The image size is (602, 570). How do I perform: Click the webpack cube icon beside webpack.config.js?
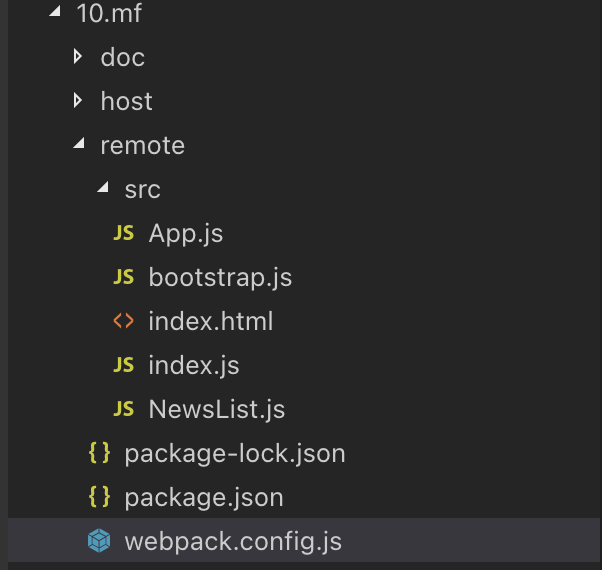pos(99,540)
